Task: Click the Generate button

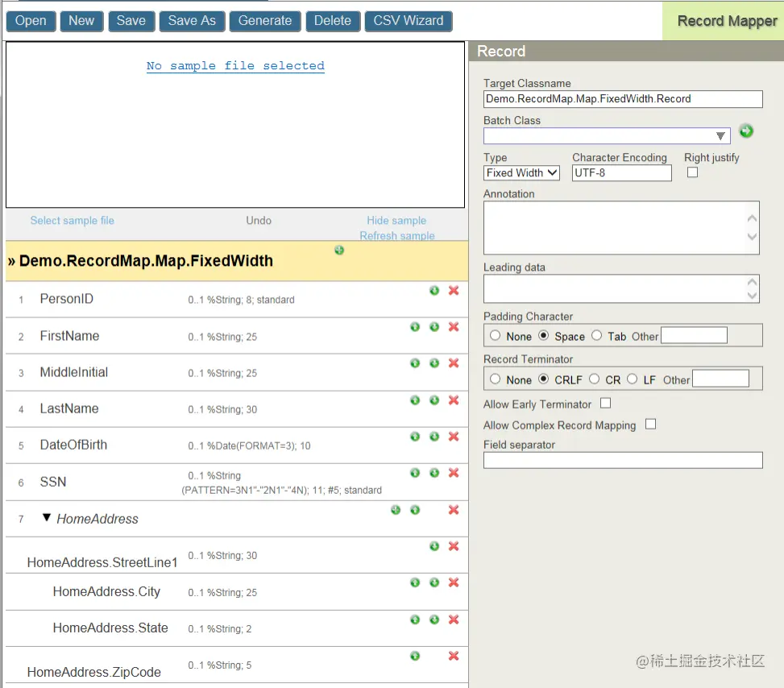Action: (265, 21)
